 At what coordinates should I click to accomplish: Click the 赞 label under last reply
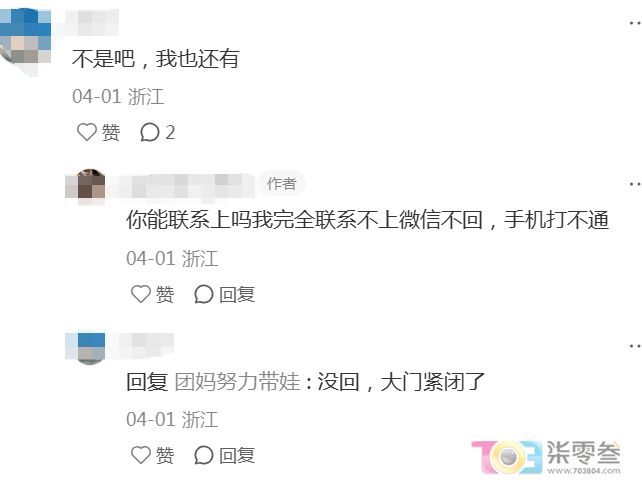[165, 455]
